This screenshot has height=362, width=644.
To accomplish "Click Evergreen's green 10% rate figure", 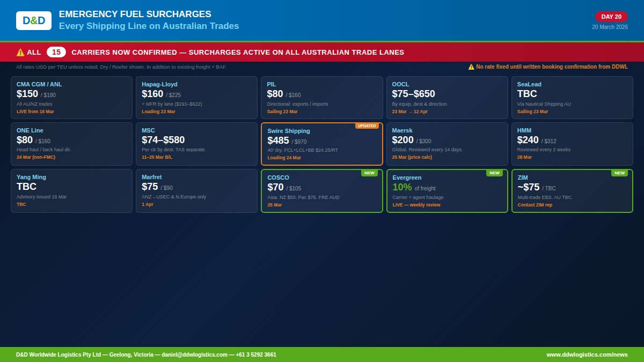I will 402,187.
